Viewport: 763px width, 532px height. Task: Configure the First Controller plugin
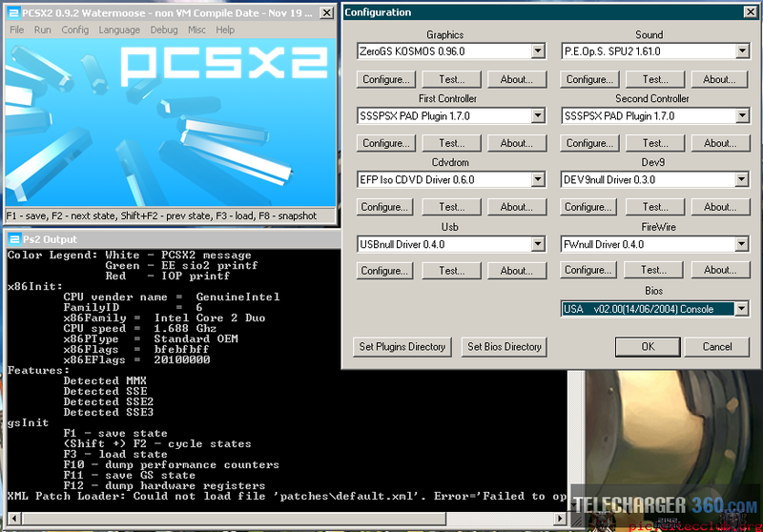386,143
